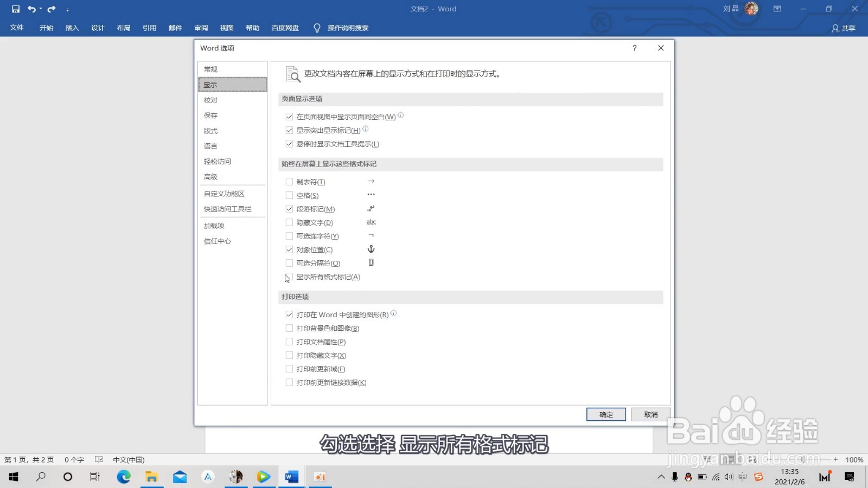Image resolution: width=868 pixels, height=488 pixels.
Task: Close the Word 选项 dialog
Action: pos(661,48)
